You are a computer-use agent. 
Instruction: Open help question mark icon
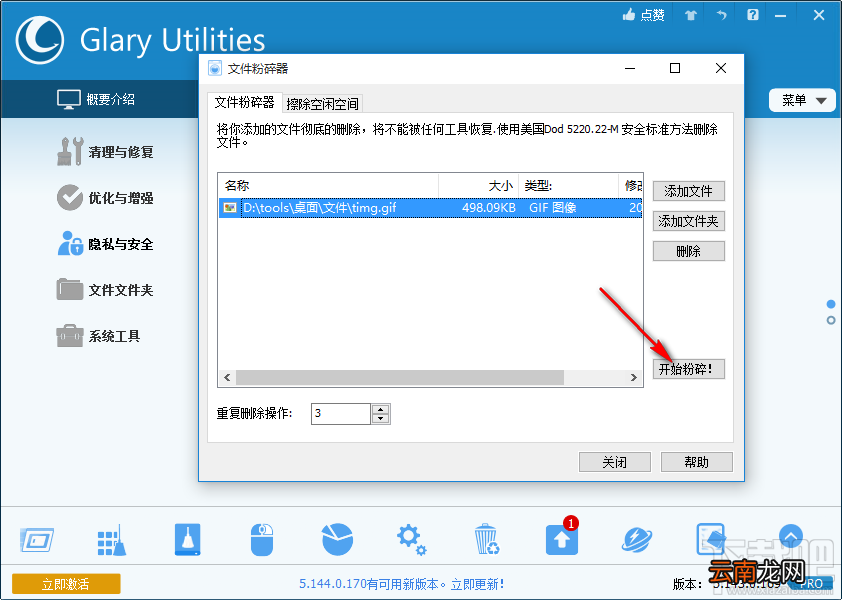[x=753, y=15]
